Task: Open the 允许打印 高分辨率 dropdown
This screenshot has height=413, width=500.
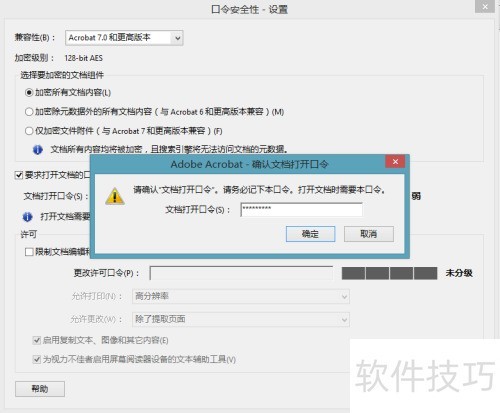Action: point(241,296)
